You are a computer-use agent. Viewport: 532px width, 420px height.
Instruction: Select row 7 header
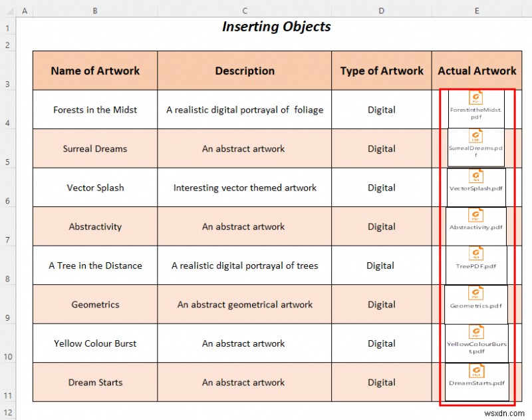coord(8,226)
